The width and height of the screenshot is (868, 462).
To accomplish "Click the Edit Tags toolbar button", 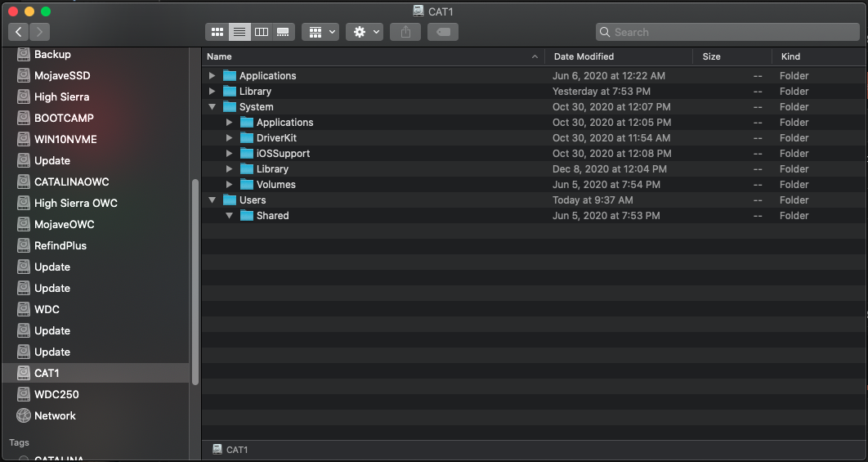I will (x=443, y=32).
